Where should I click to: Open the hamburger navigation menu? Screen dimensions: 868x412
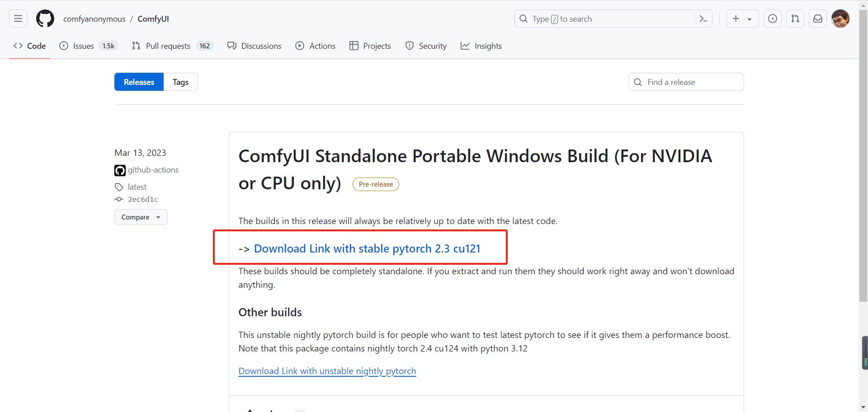coord(18,19)
